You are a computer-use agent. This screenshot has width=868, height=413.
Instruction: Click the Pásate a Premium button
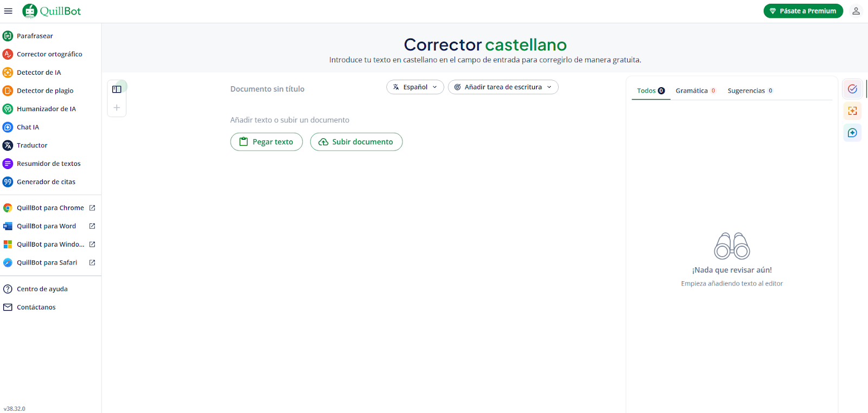coord(803,11)
